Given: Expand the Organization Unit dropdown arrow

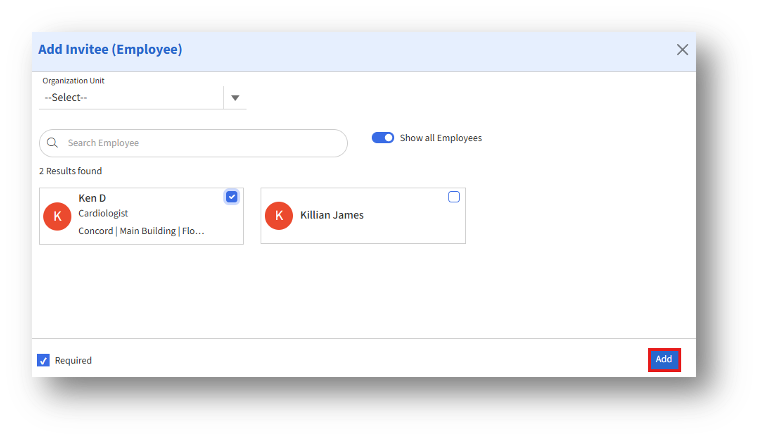Looking at the screenshot, I should tap(236, 98).
